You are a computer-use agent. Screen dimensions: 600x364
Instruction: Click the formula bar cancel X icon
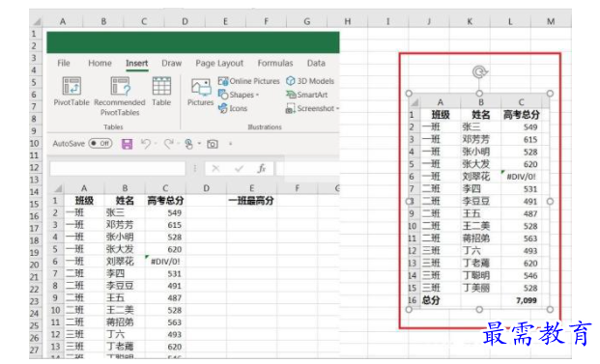click(215, 168)
